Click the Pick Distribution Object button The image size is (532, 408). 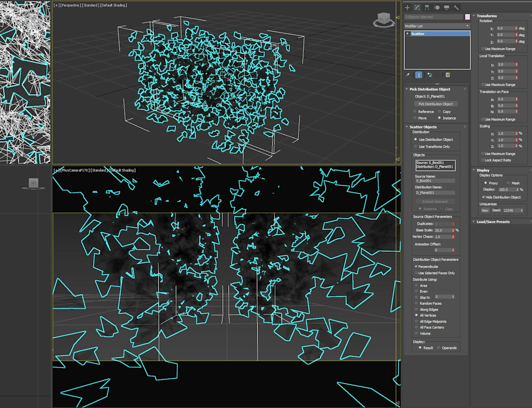coord(435,104)
